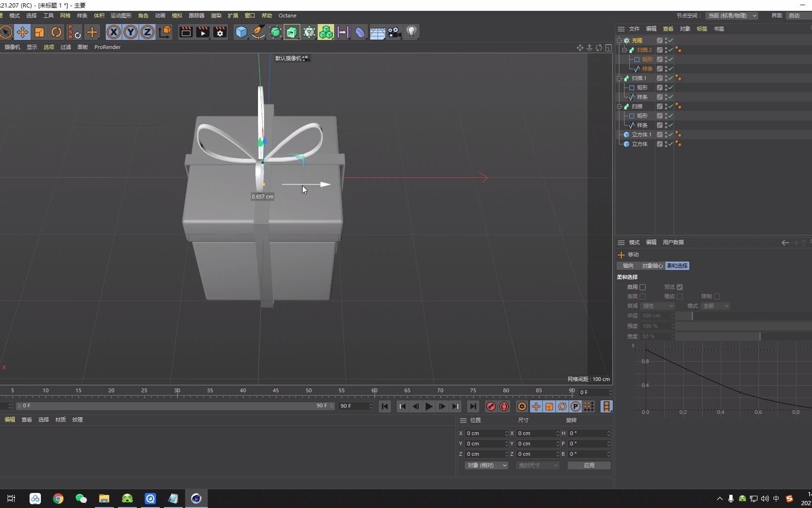Open the 过滤 viewport menu

click(x=66, y=47)
